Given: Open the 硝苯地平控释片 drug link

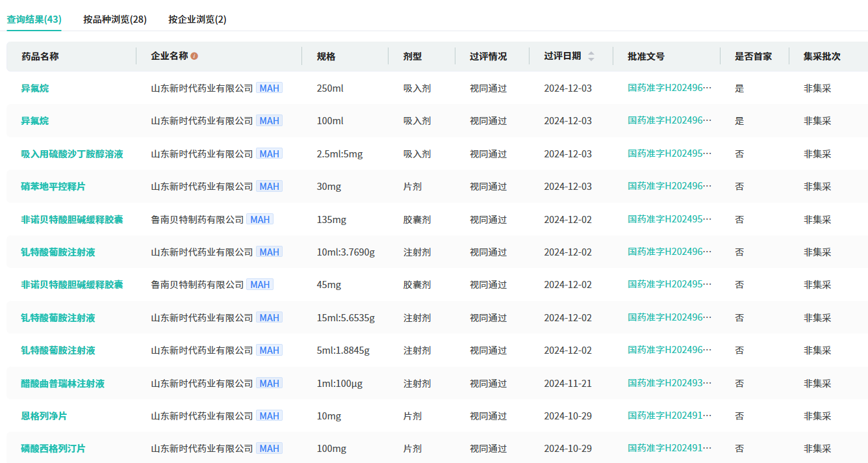Looking at the screenshot, I should click(53, 187).
